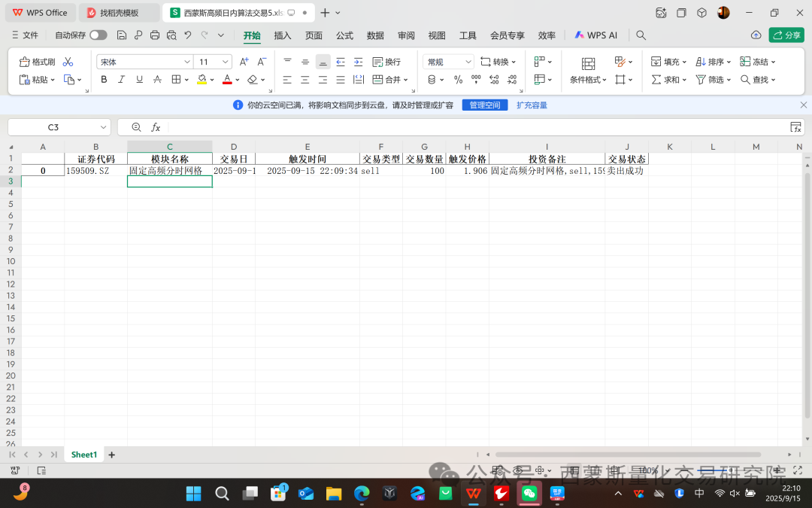Toggle 换行 wrap text
The width and height of the screenshot is (812, 508).
[x=386, y=62]
